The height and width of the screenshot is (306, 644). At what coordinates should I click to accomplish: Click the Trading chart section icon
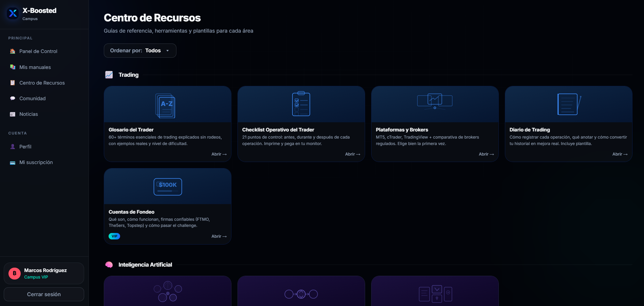pos(109,75)
